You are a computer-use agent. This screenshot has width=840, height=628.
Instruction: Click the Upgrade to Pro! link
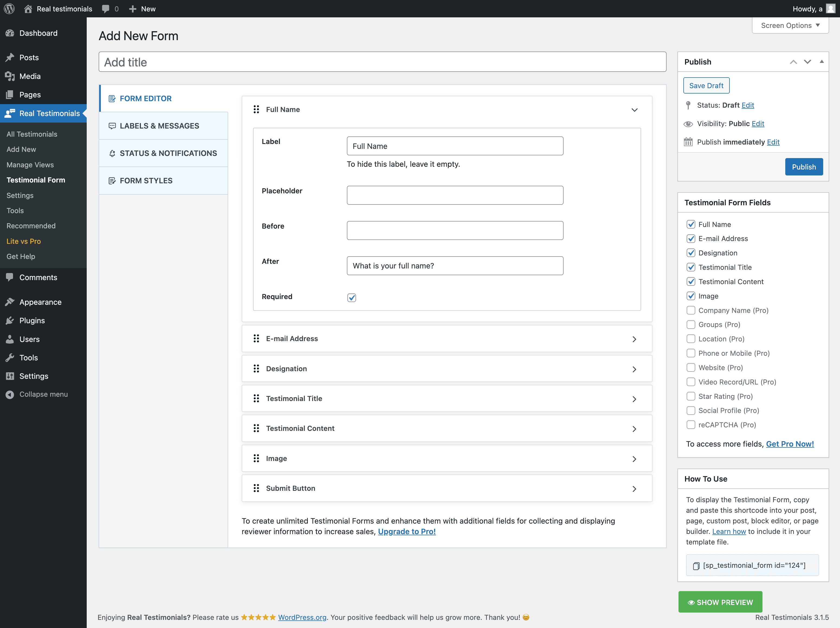[407, 531]
